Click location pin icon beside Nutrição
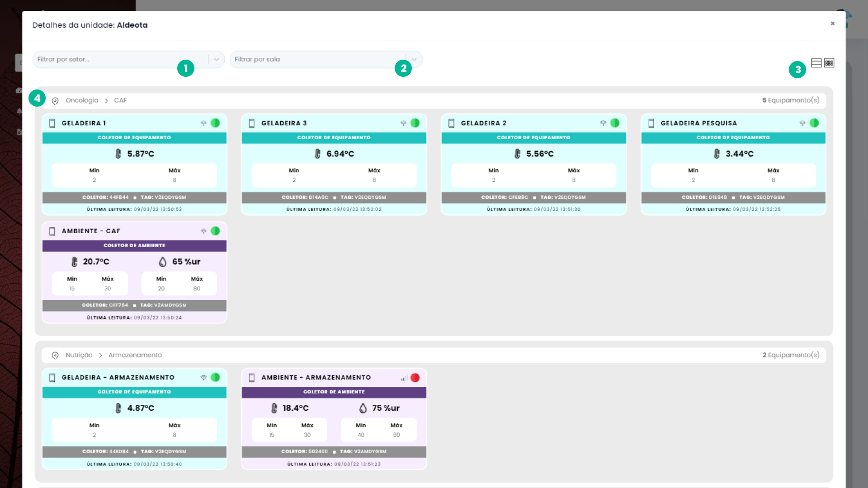This screenshot has height=488, width=868. click(x=55, y=356)
